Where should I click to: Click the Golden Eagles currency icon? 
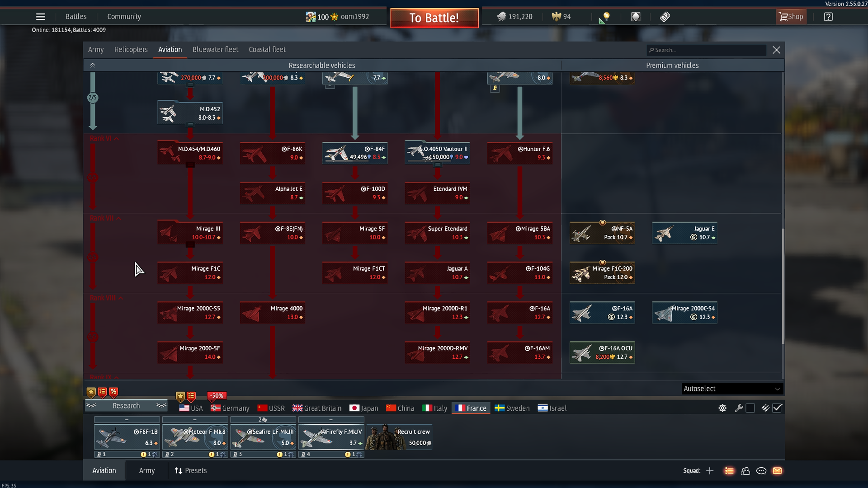pos(556,17)
